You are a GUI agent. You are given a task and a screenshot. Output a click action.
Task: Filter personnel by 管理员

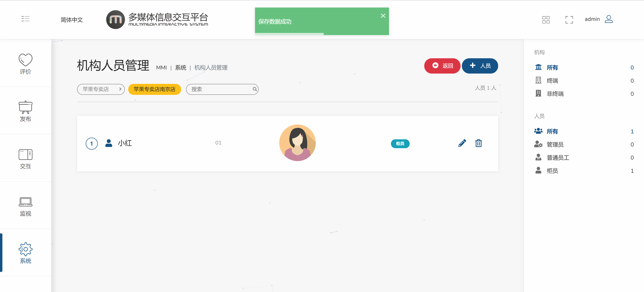(555, 144)
